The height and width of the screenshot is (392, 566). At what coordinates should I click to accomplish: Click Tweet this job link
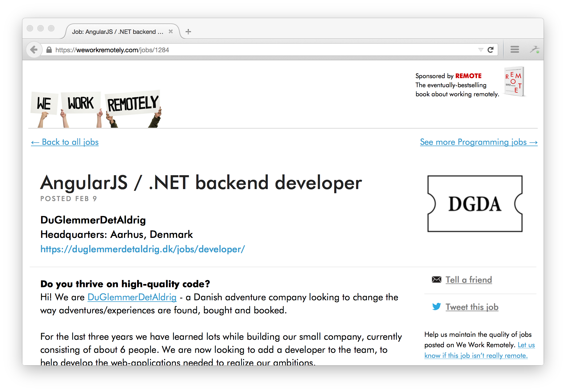(x=472, y=307)
